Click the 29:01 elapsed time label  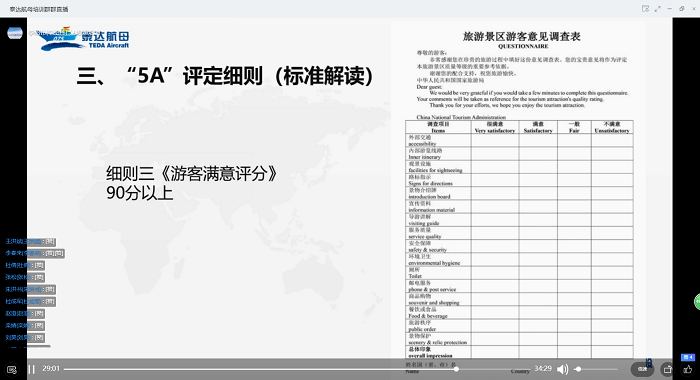(x=51, y=369)
